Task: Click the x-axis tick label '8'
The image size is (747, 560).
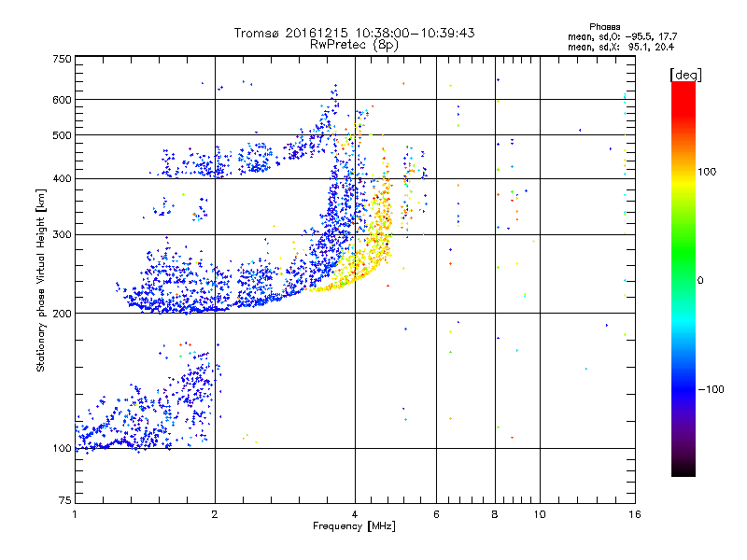Action: point(495,514)
